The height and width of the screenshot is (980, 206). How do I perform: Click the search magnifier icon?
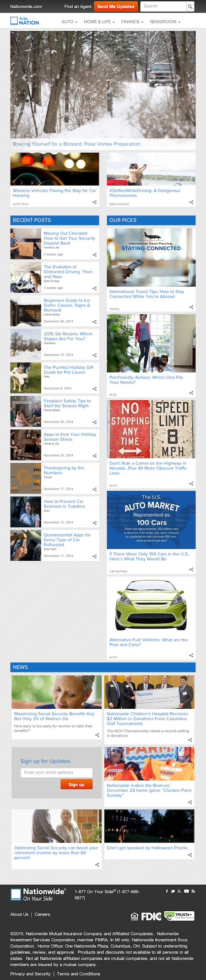pyautogui.click(x=190, y=6)
